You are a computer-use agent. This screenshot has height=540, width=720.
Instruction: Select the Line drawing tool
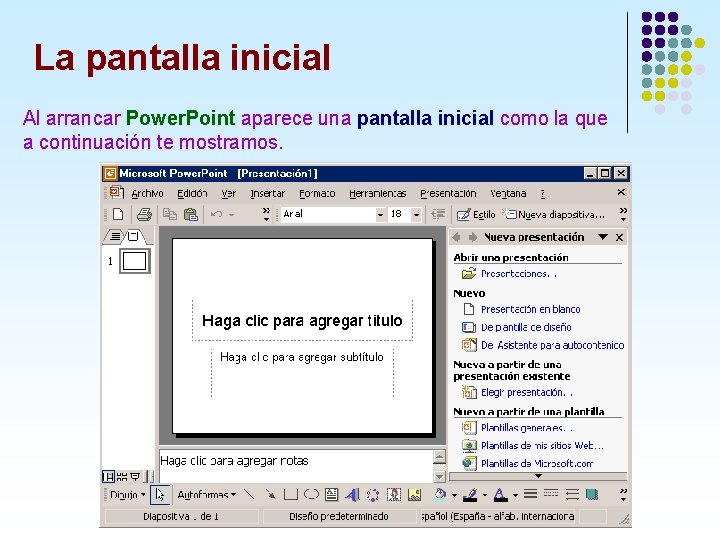coord(248,495)
